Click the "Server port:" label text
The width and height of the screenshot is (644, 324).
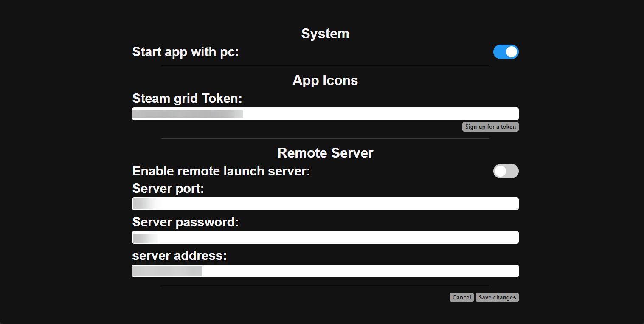[x=168, y=188]
